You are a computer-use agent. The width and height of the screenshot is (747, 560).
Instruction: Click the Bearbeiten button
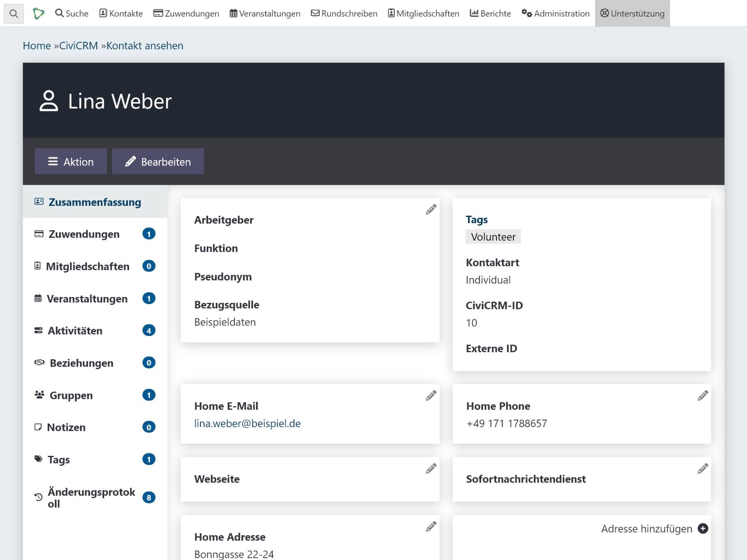158,161
